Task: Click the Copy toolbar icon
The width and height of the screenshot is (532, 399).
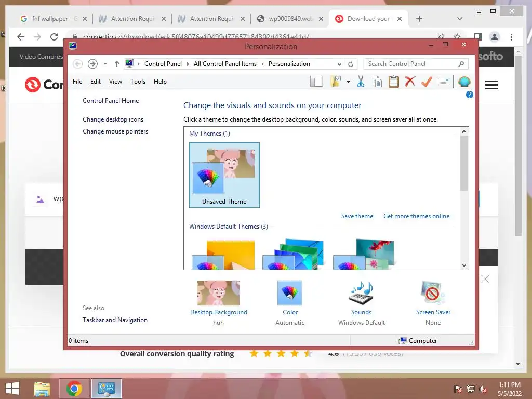Action: pos(377,82)
